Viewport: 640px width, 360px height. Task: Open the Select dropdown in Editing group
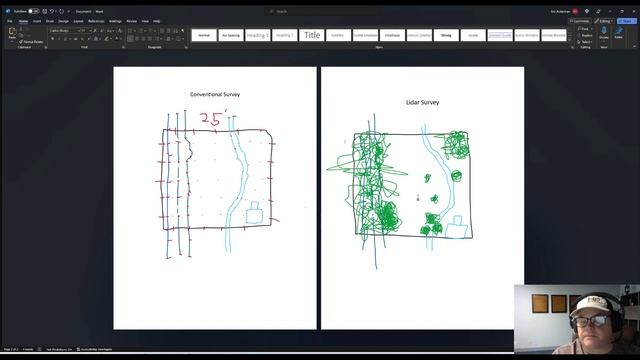click(585, 42)
